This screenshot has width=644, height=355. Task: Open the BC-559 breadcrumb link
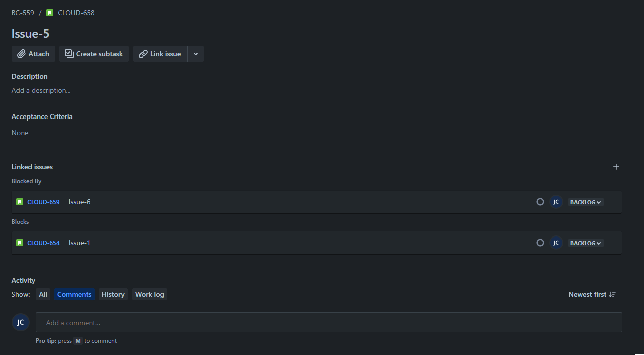[22, 12]
